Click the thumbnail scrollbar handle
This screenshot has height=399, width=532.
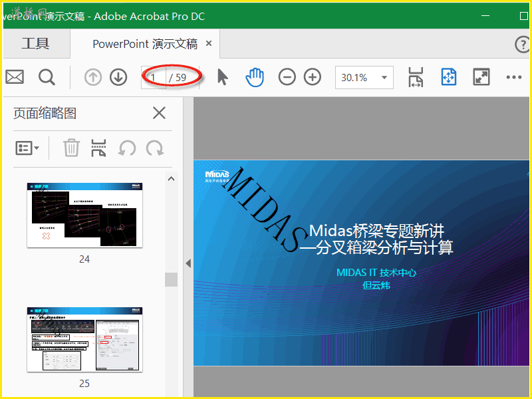pyautogui.click(x=172, y=279)
